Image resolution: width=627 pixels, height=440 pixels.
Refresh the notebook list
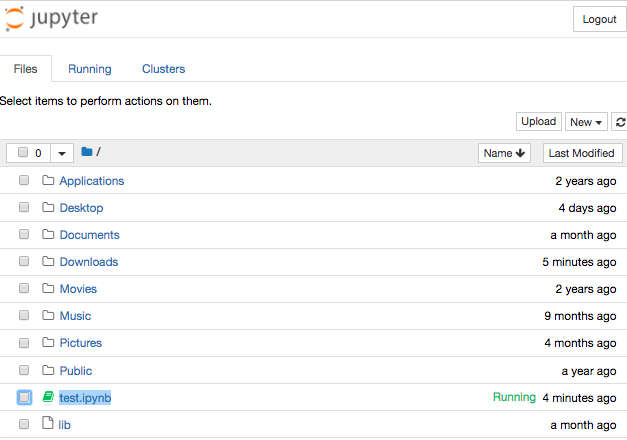click(620, 122)
